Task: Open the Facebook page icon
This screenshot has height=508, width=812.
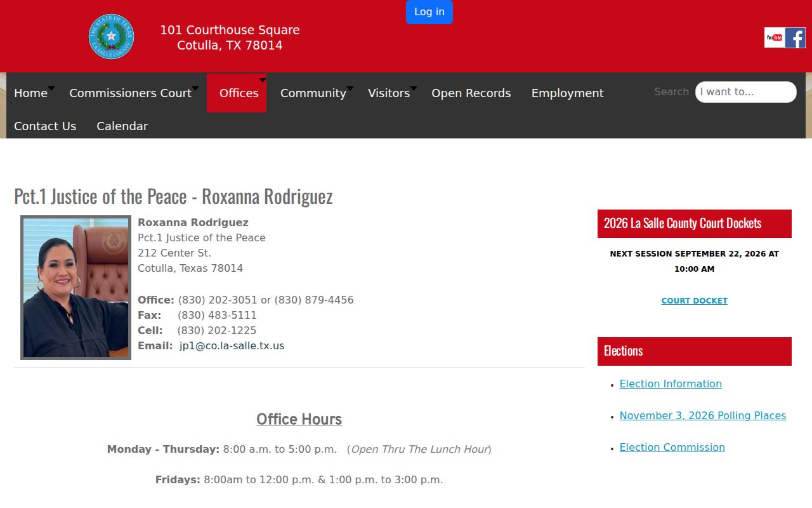Action: (x=796, y=38)
